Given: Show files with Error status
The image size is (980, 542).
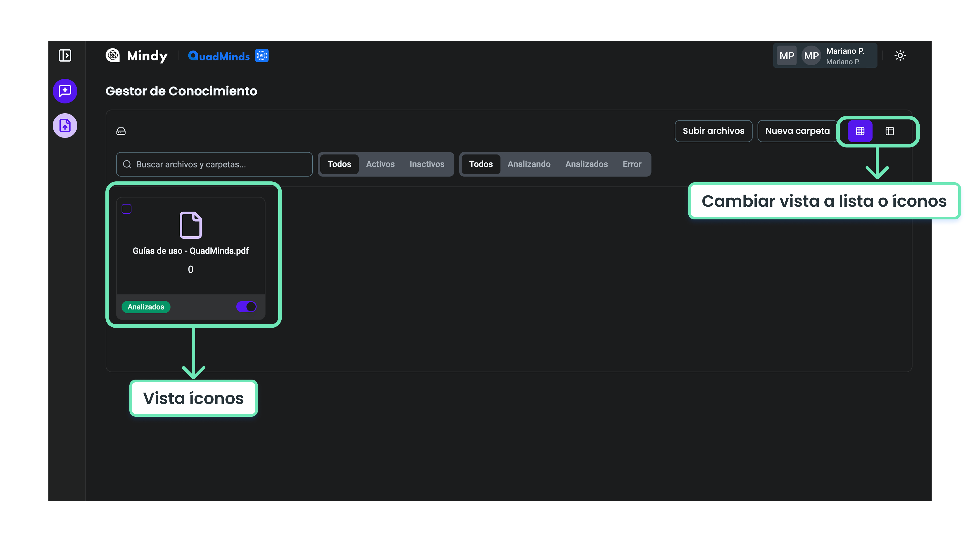Looking at the screenshot, I should (632, 164).
